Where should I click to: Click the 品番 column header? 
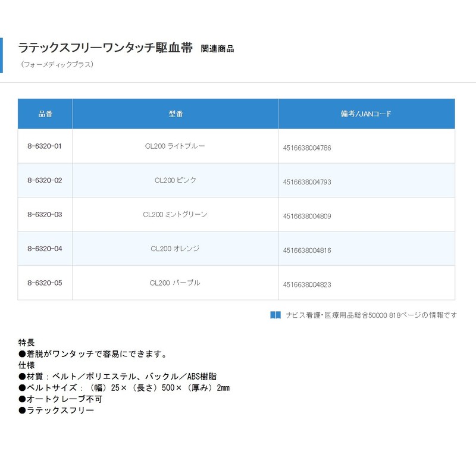(45, 114)
